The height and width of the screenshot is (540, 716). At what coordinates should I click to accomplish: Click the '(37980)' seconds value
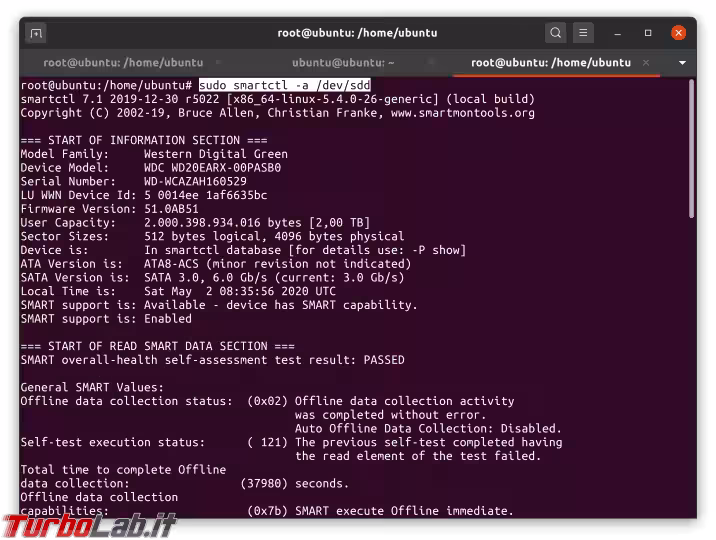click(x=263, y=483)
